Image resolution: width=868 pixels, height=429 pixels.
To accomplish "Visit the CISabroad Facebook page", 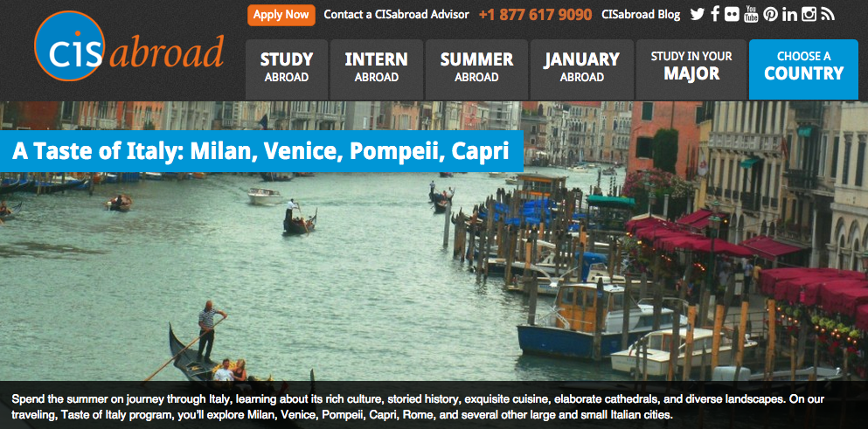I will (715, 14).
